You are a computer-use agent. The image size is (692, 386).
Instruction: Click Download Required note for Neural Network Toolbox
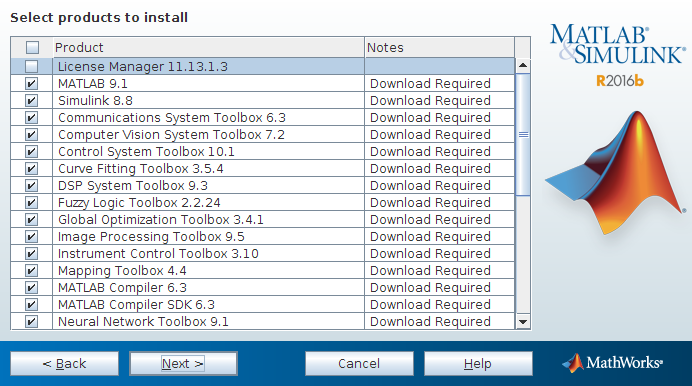[430, 322]
